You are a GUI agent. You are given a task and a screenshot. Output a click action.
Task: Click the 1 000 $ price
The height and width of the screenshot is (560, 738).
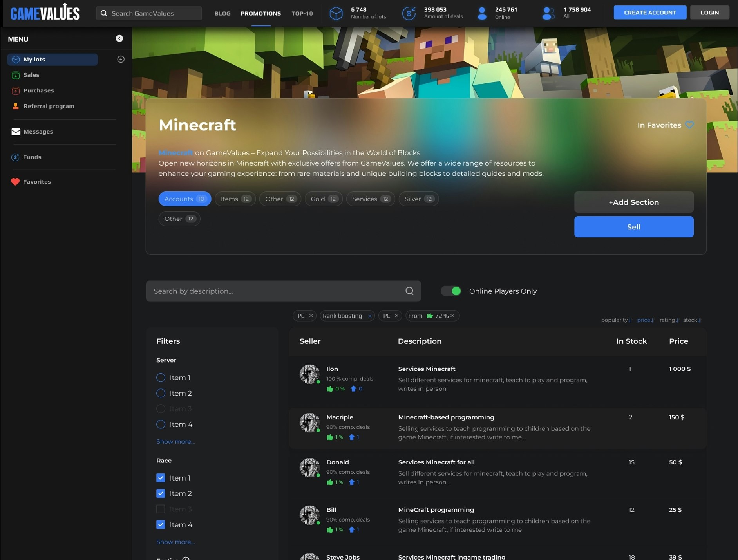[680, 369]
